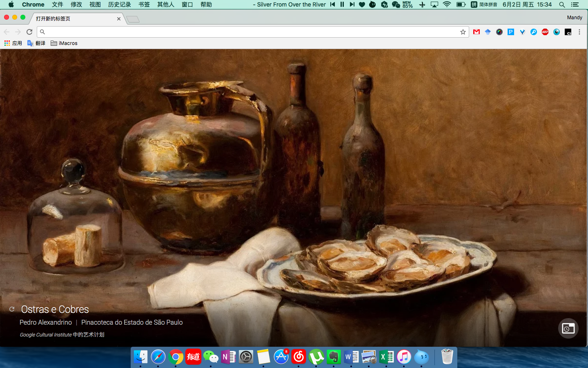Open the WeChat status icon in menu bar
Viewport: 588px width, 368px height.
click(x=396, y=4)
